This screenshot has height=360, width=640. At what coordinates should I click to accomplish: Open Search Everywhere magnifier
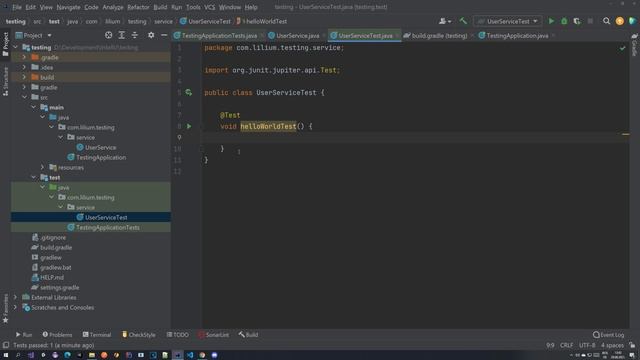(x=607, y=21)
